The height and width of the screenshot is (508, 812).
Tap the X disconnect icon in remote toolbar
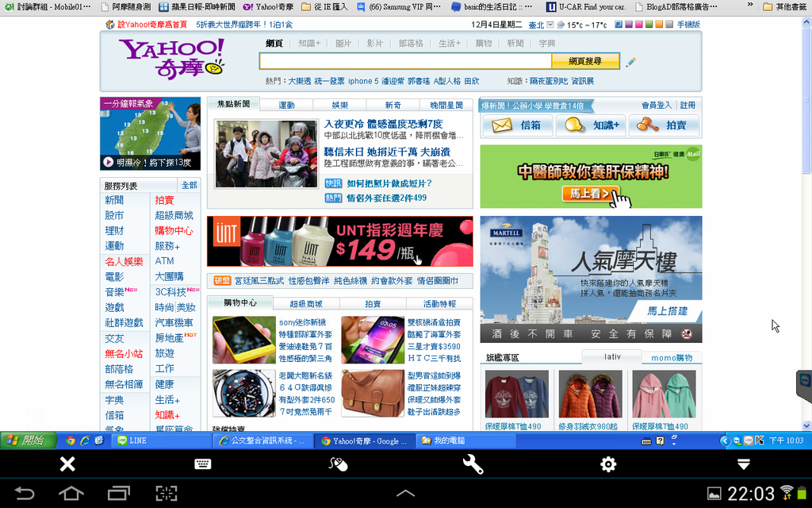tap(67, 464)
